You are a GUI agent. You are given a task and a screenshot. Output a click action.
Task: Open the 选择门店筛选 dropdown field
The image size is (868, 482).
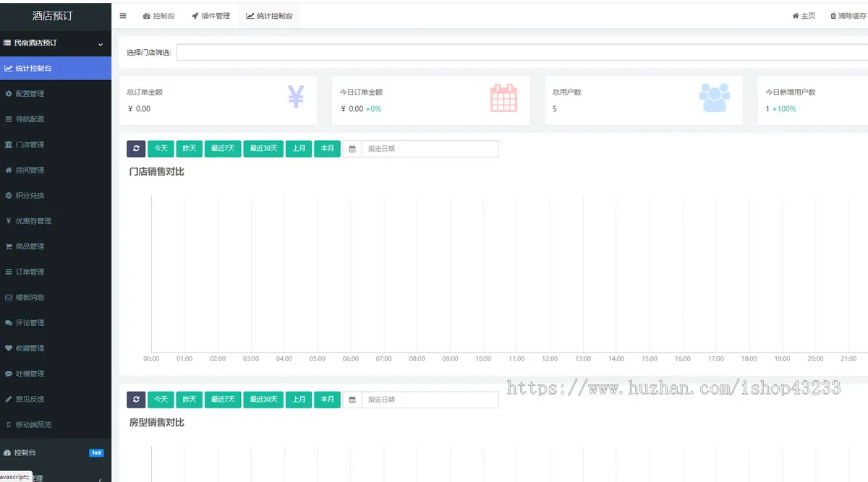(521, 52)
